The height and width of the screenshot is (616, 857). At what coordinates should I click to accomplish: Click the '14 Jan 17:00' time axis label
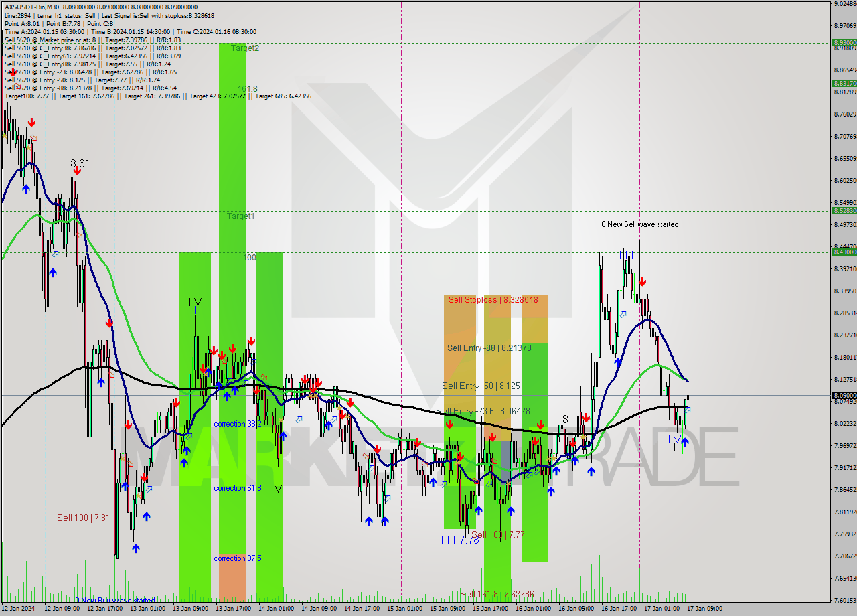(x=362, y=609)
